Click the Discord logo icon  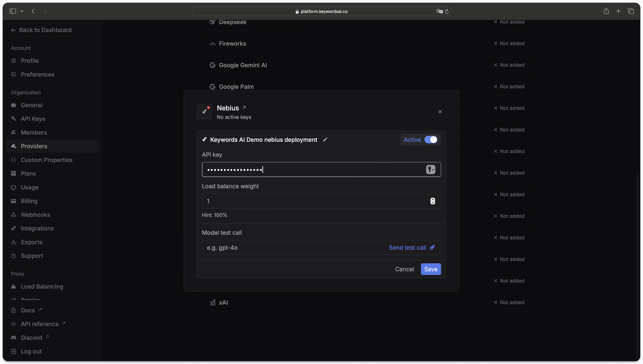(13, 338)
